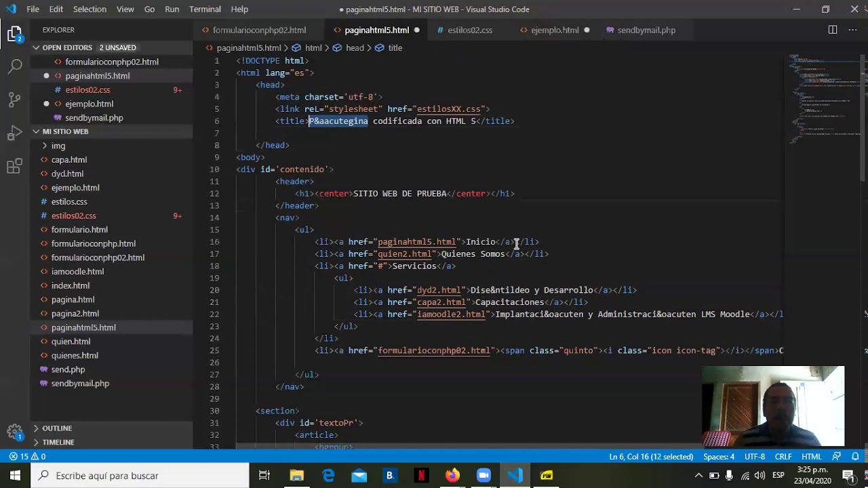Open the ESP keyboard language indicator
Image resolution: width=868 pixels, height=488 pixels.
click(778, 476)
